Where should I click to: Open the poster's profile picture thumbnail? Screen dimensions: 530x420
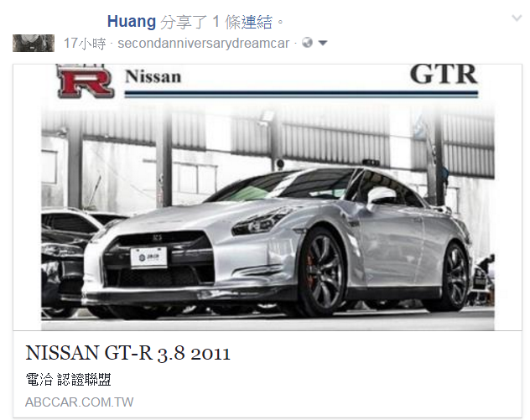tap(34, 43)
